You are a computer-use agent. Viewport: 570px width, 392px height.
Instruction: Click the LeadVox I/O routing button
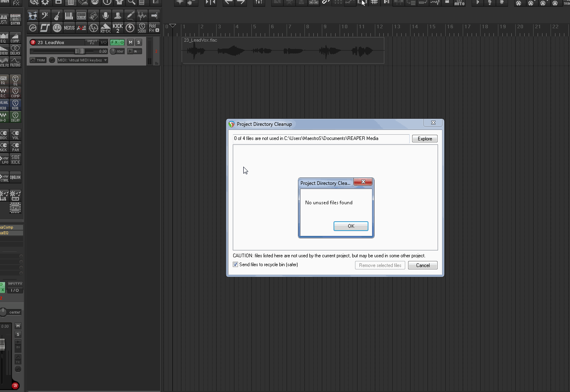(x=104, y=42)
